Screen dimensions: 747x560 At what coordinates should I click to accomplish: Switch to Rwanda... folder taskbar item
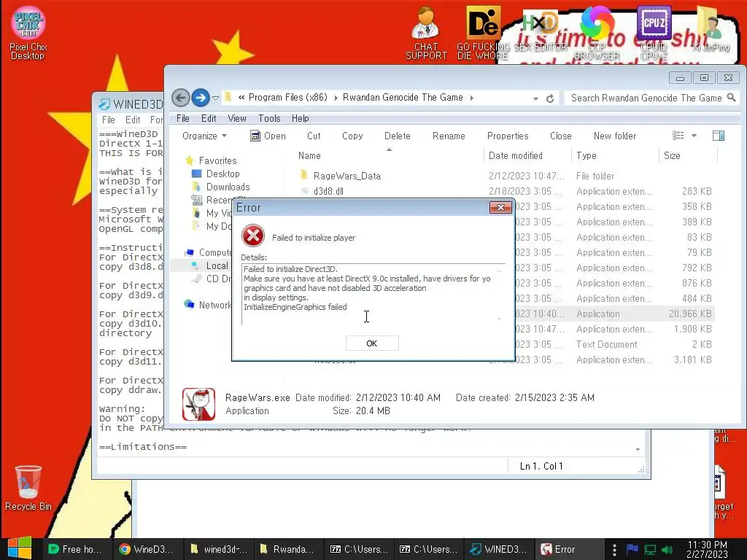click(287, 550)
